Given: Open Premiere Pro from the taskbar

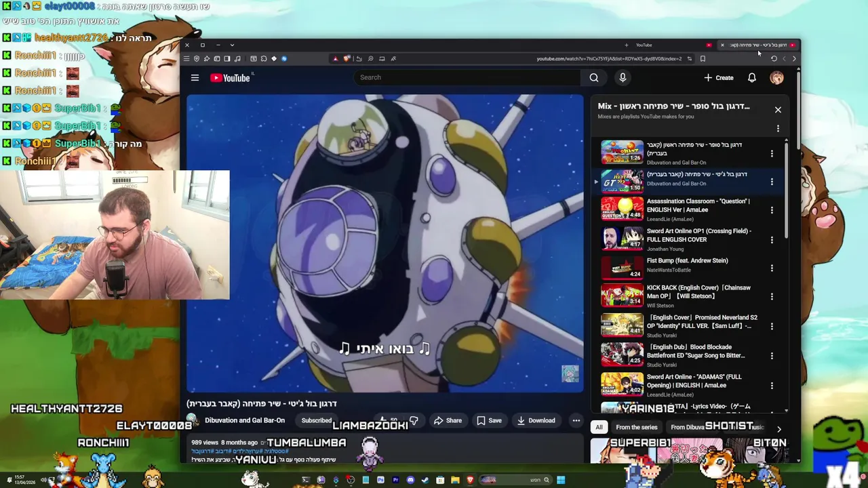Looking at the screenshot, I should [395, 480].
